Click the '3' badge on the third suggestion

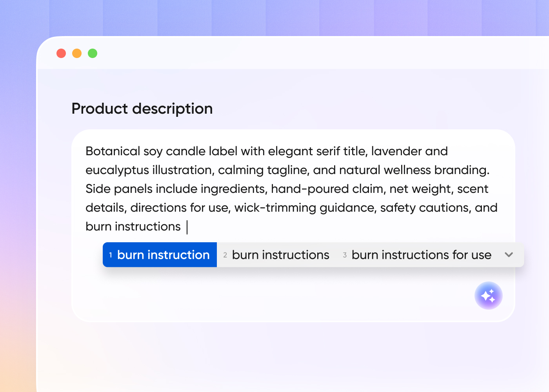345,255
